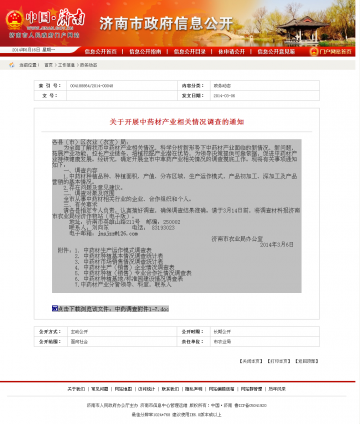The width and height of the screenshot is (360, 424).
Task: Click the 中国·济南 site logo text
Action: tap(55, 17)
